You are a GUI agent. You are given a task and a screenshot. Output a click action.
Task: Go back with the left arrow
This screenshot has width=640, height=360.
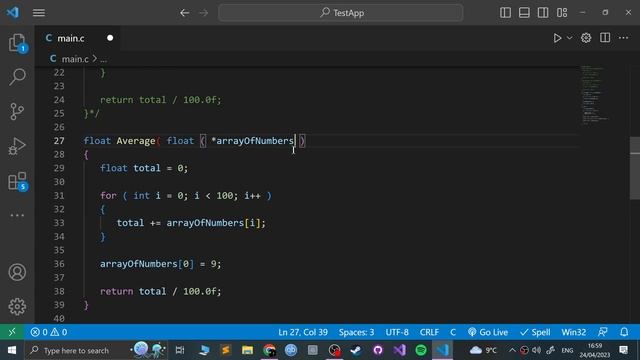[x=184, y=13]
